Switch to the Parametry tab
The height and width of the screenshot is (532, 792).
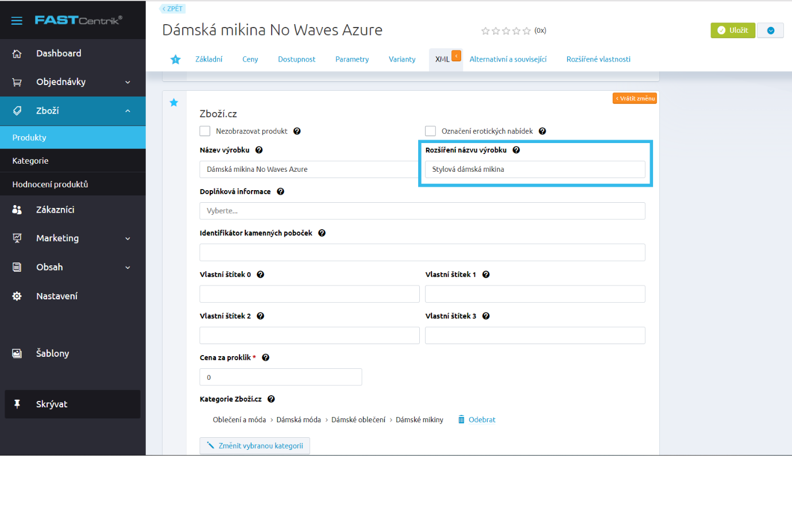[352, 59]
